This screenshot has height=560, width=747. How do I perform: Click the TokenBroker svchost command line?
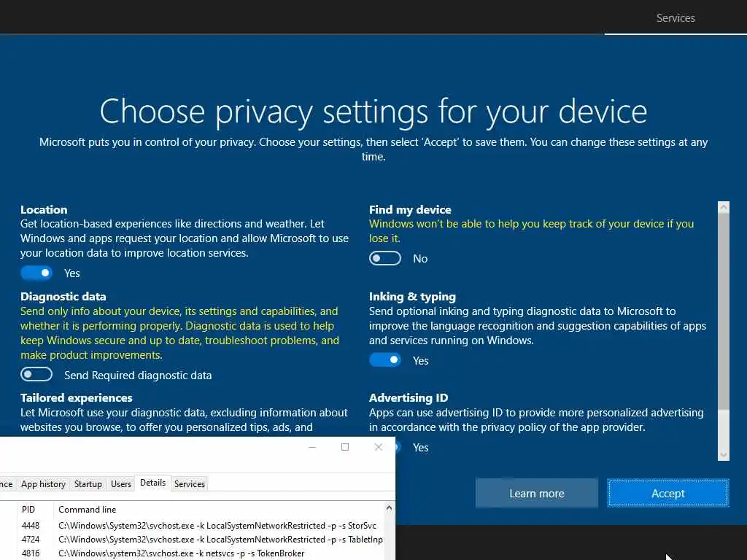[x=181, y=553]
